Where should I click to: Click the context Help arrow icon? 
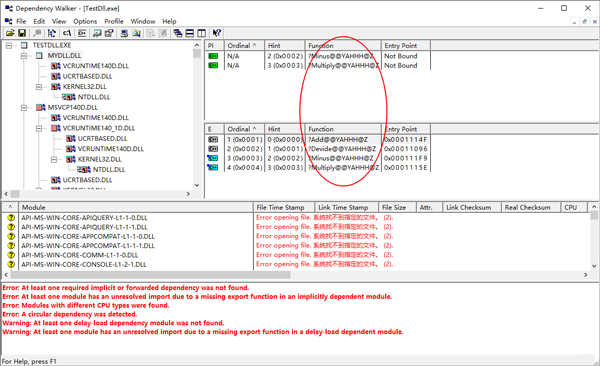(x=217, y=33)
